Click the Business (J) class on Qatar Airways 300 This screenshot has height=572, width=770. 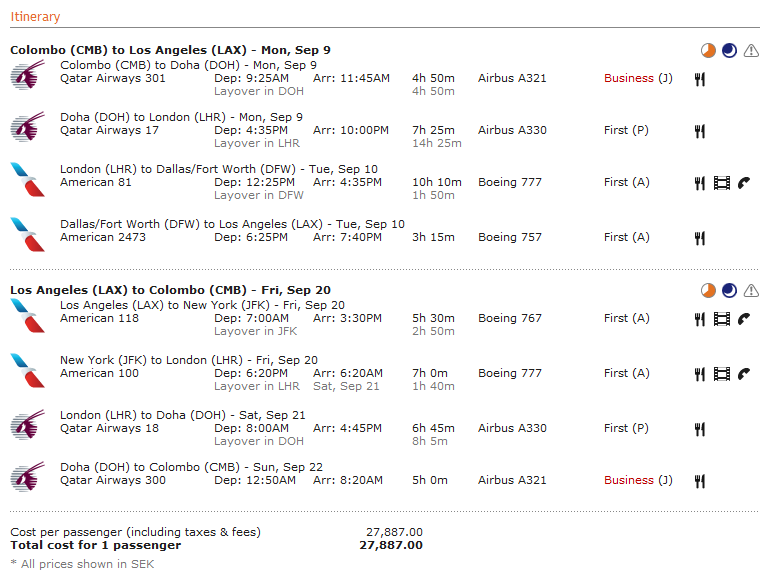point(638,480)
